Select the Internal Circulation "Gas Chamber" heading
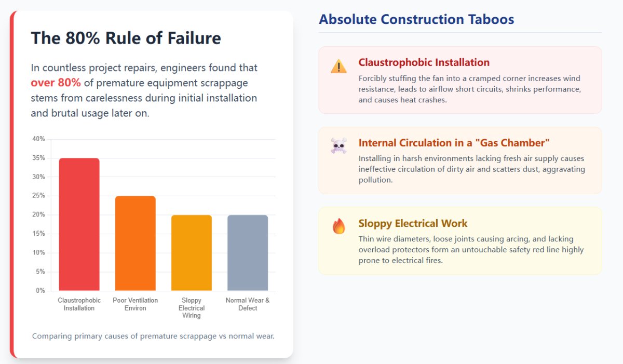623x364 pixels. [454, 143]
